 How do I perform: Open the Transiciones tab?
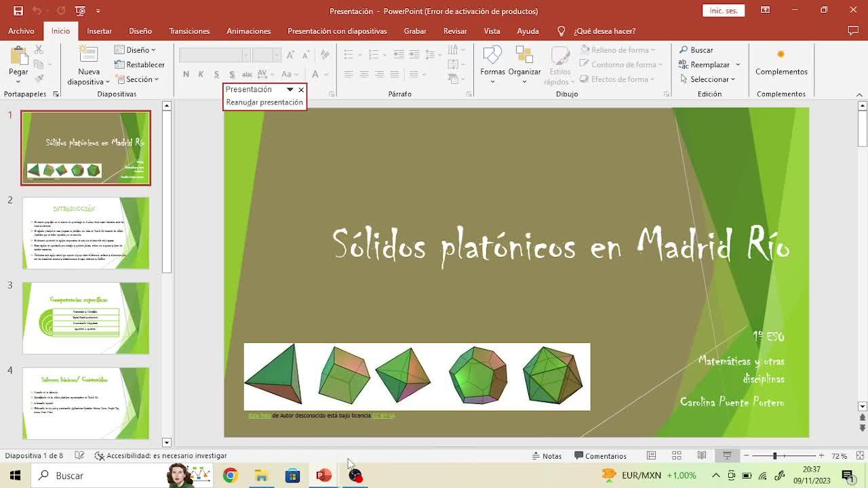click(x=189, y=31)
